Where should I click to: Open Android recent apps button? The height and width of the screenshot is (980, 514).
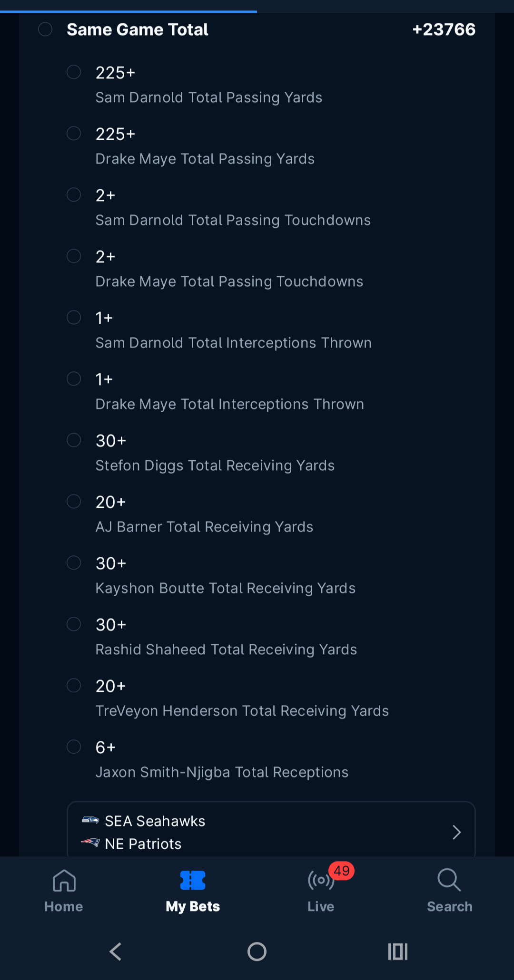coord(398,951)
